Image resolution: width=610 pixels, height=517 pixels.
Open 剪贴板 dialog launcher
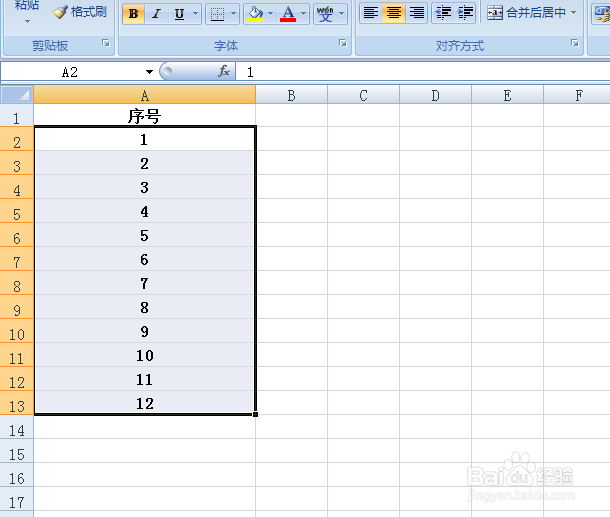106,43
